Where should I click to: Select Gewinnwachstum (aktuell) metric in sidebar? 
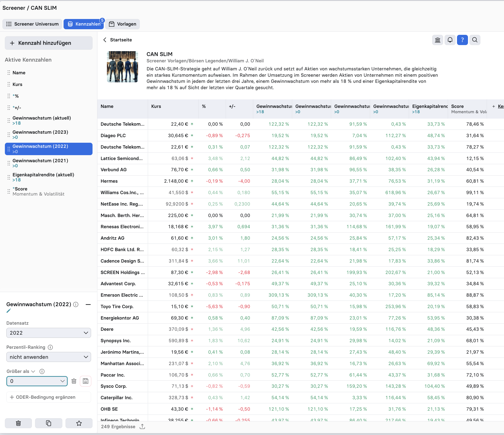pos(49,121)
